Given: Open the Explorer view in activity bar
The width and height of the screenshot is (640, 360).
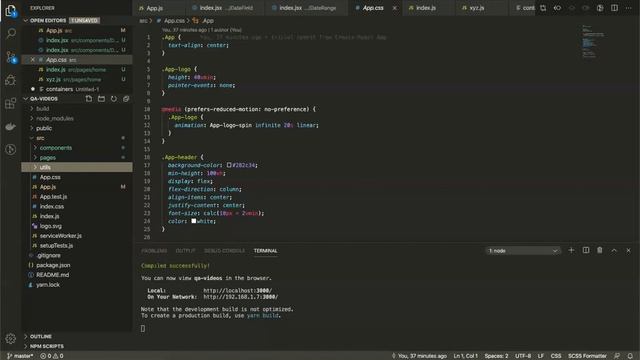Looking at the screenshot, I should (x=11, y=11).
